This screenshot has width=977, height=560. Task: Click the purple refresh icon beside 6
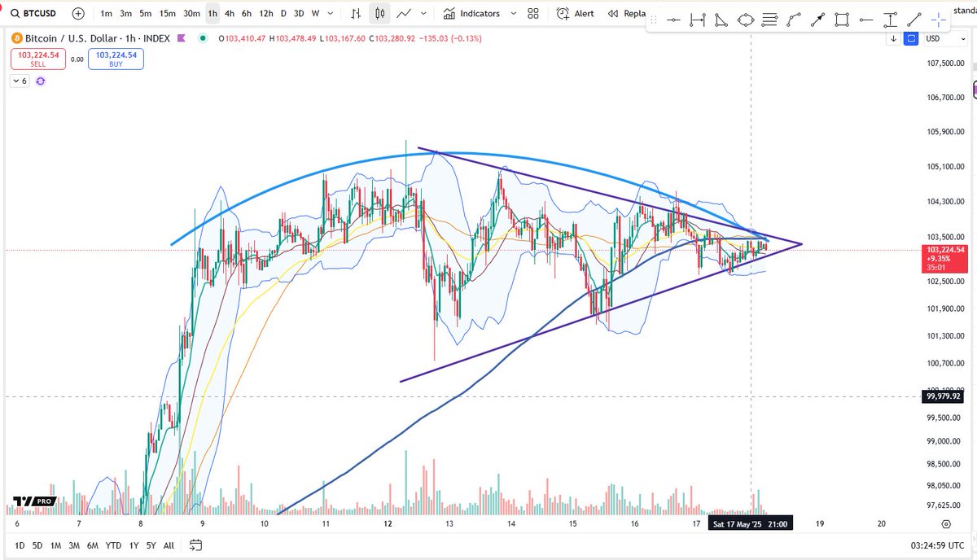(x=41, y=81)
